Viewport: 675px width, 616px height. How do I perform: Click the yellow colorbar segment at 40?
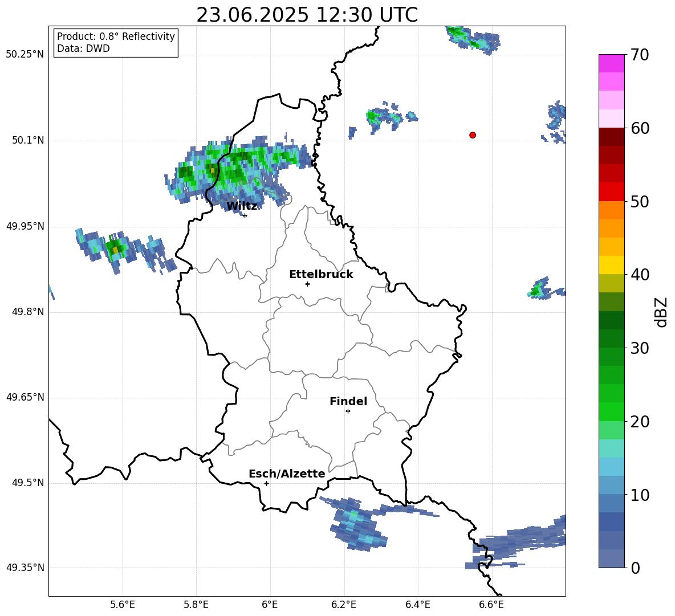click(x=611, y=265)
